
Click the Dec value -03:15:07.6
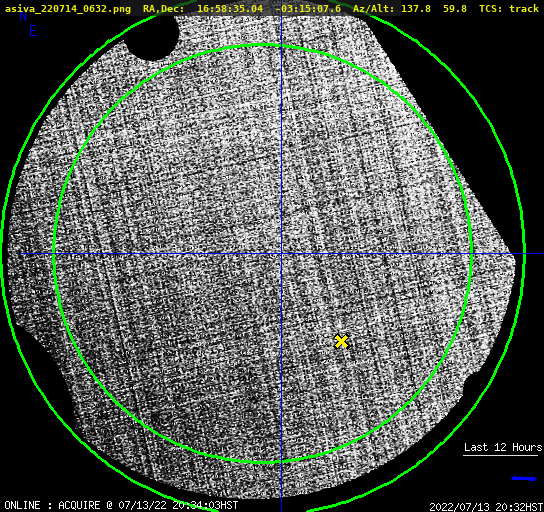(308, 9)
